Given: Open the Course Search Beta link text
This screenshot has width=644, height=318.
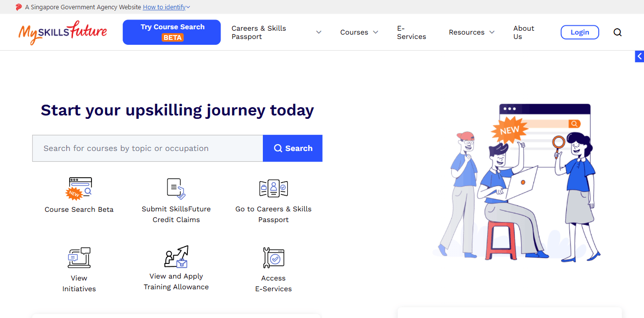Looking at the screenshot, I should click(79, 209).
